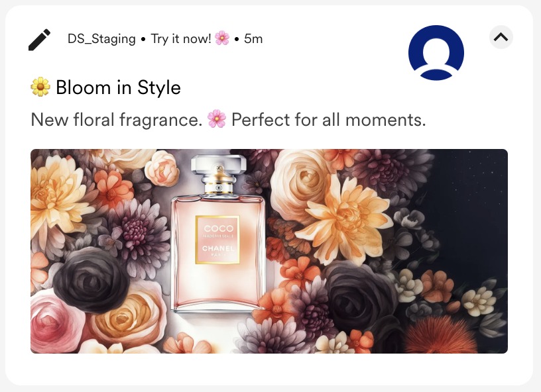The image size is (541, 392).
Task: Click the Try it now! text
Action: pos(181,38)
